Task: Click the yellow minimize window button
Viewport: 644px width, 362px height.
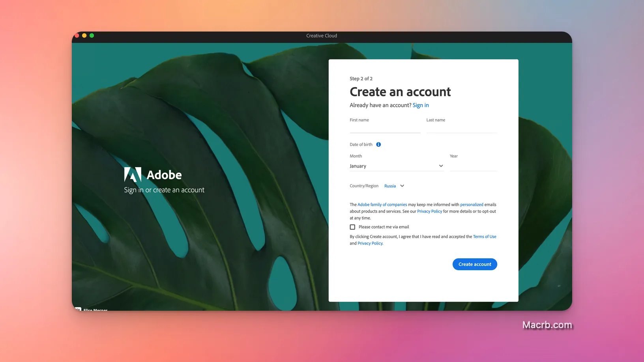Action: pos(84,35)
